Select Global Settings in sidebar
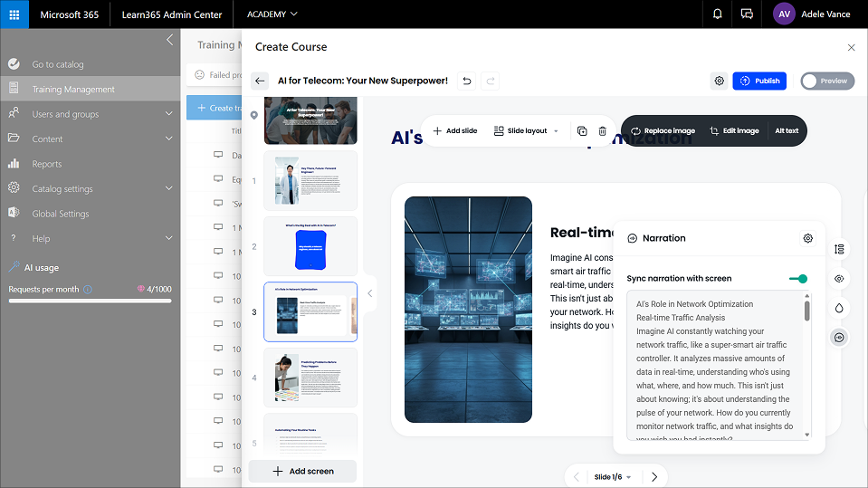868x488 pixels. tap(61, 214)
